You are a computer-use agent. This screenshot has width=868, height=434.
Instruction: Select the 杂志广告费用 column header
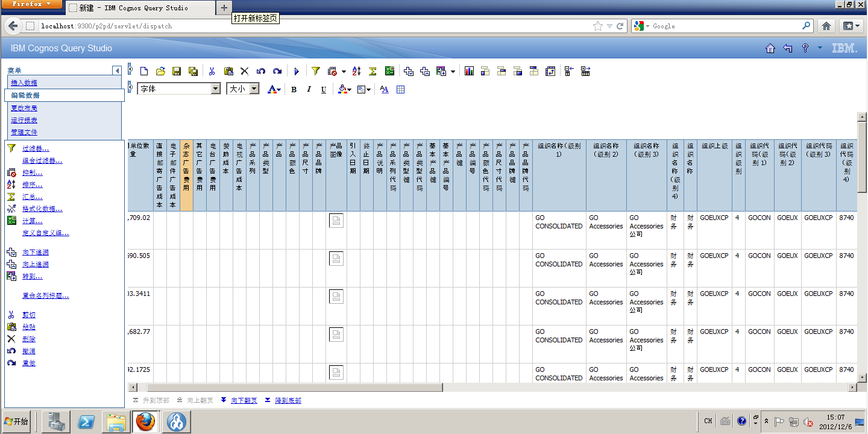point(186,176)
